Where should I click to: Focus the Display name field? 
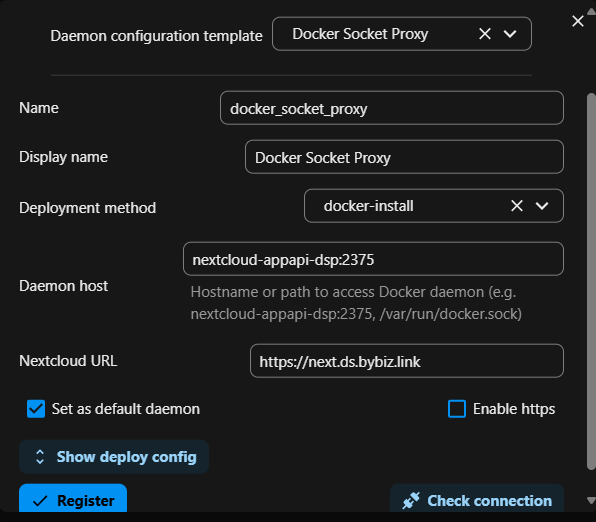click(404, 157)
